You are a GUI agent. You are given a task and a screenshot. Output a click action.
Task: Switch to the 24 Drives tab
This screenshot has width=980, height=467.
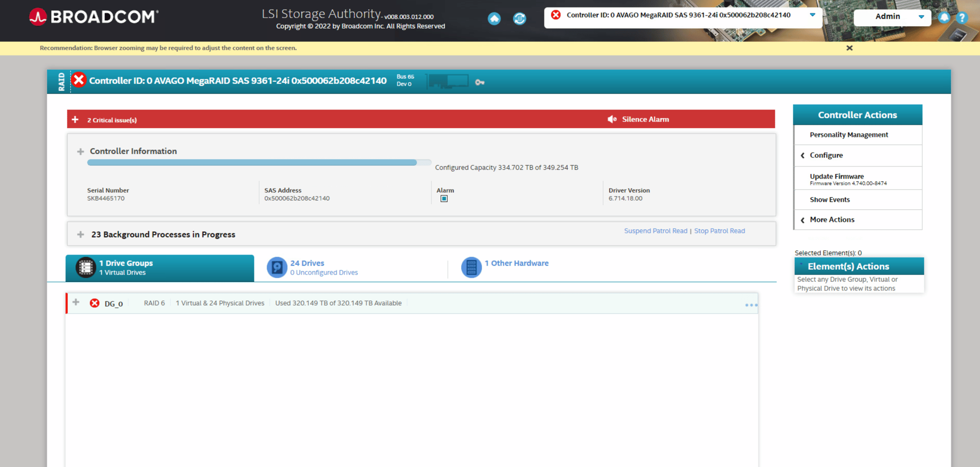tap(307, 263)
